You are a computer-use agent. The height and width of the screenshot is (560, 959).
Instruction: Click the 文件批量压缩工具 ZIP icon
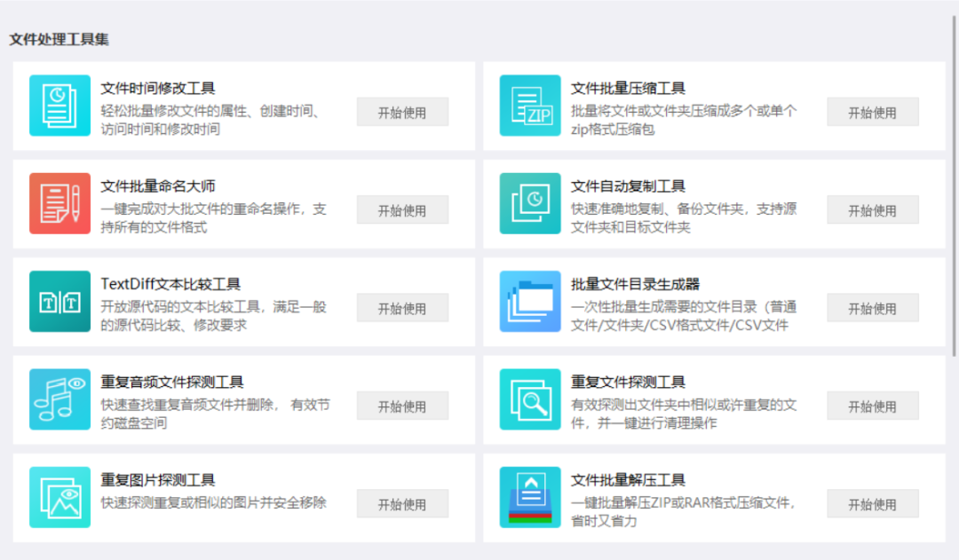pos(529,105)
